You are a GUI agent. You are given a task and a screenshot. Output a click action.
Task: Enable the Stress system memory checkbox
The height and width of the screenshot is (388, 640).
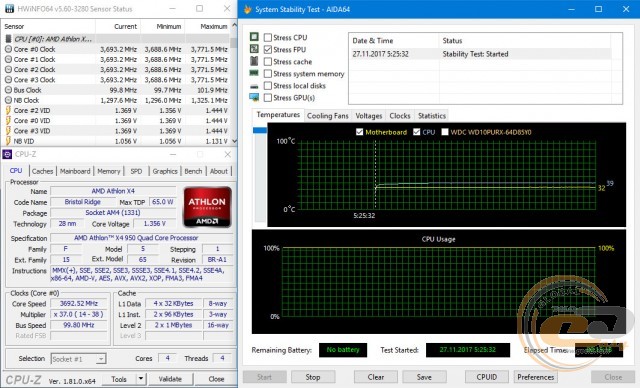click(268, 73)
